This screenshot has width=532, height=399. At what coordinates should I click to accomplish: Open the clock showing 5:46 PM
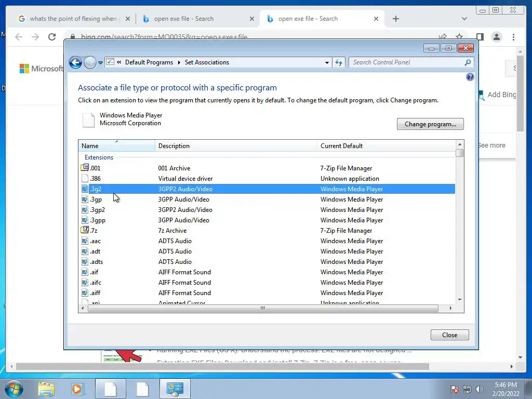pos(506,389)
